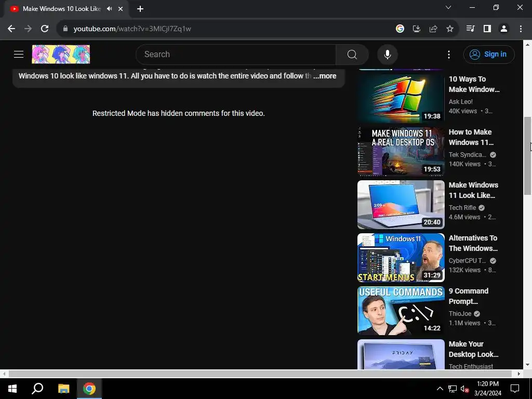Viewport: 532px width, 399px height.
Task: Open YouTube settings three-dot menu
Action: 449,54
